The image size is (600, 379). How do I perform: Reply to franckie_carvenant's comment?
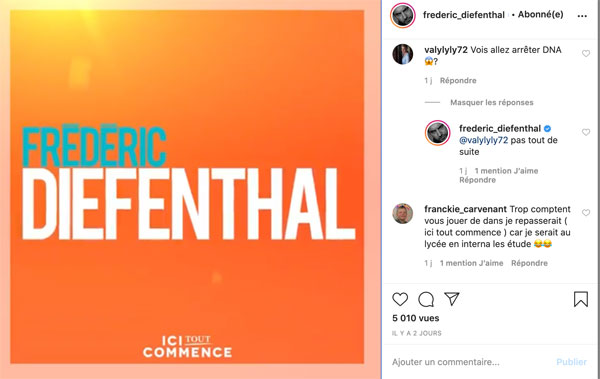tap(529, 263)
